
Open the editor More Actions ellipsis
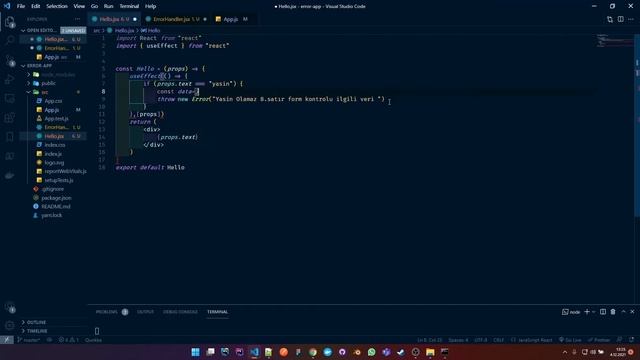(x=631, y=19)
